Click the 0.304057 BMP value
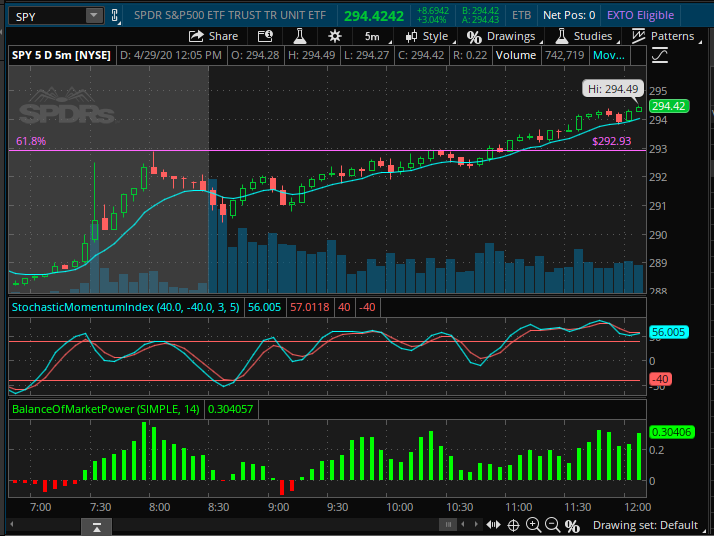The height and width of the screenshot is (536, 714). click(x=230, y=409)
